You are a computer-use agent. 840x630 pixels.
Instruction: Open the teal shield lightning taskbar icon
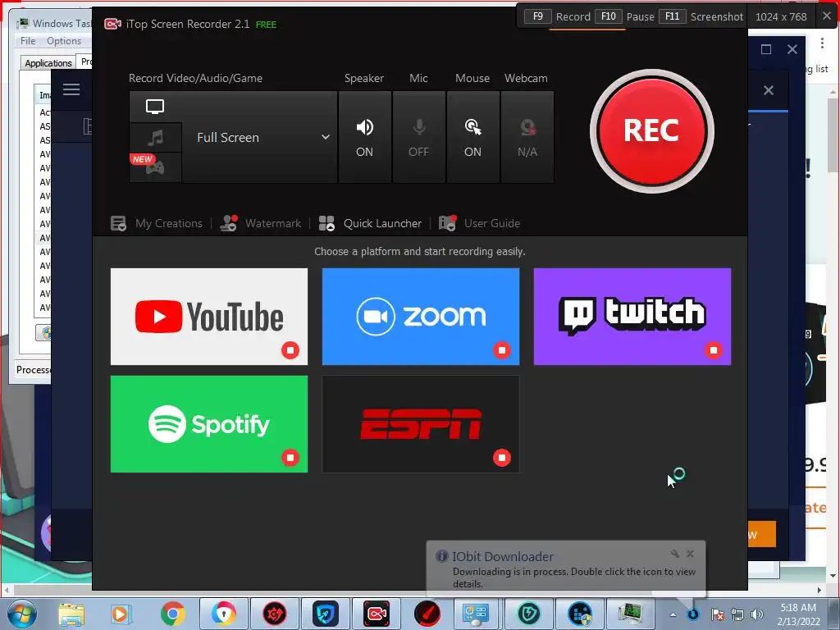[x=529, y=614]
